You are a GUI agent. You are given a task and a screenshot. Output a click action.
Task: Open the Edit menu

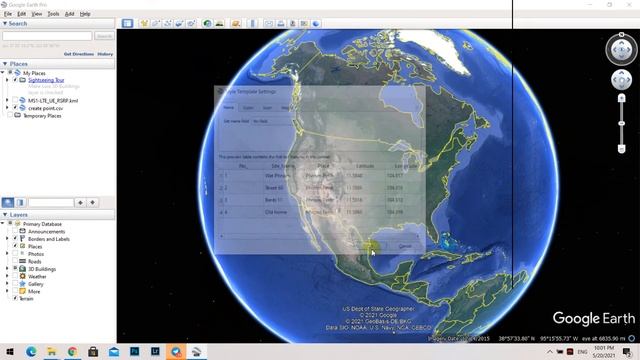(22, 14)
